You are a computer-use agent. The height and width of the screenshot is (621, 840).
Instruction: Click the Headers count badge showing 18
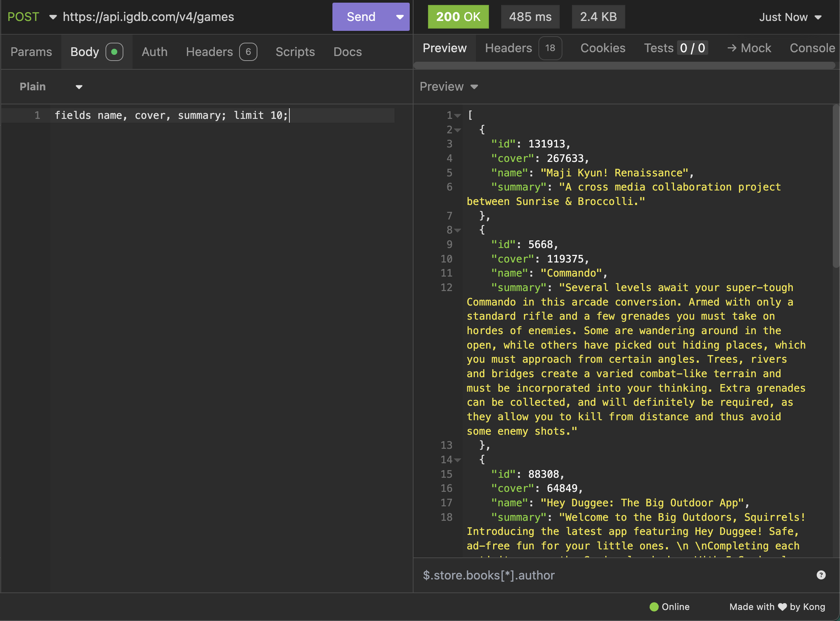tap(550, 48)
